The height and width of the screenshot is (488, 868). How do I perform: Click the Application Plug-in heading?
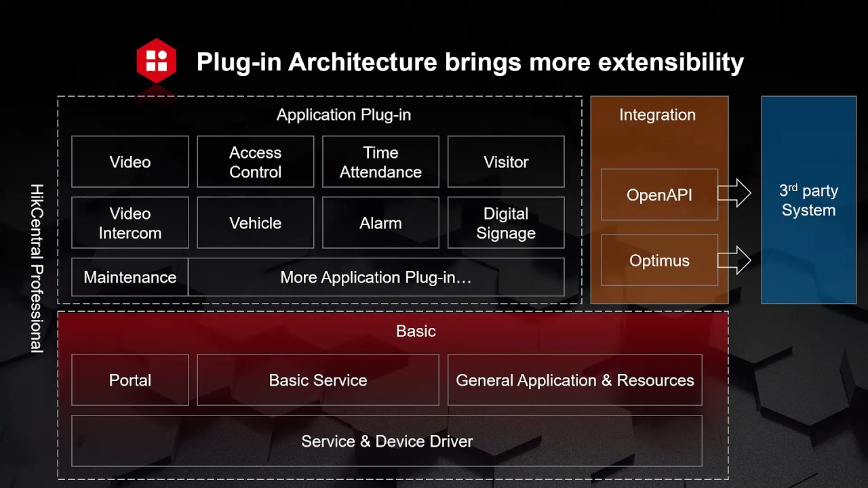(x=344, y=115)
